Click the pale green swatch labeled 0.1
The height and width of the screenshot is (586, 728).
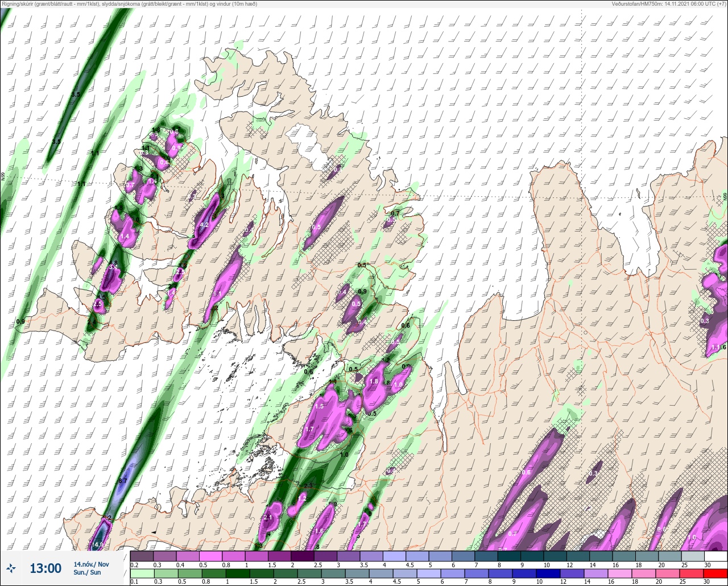142,574
